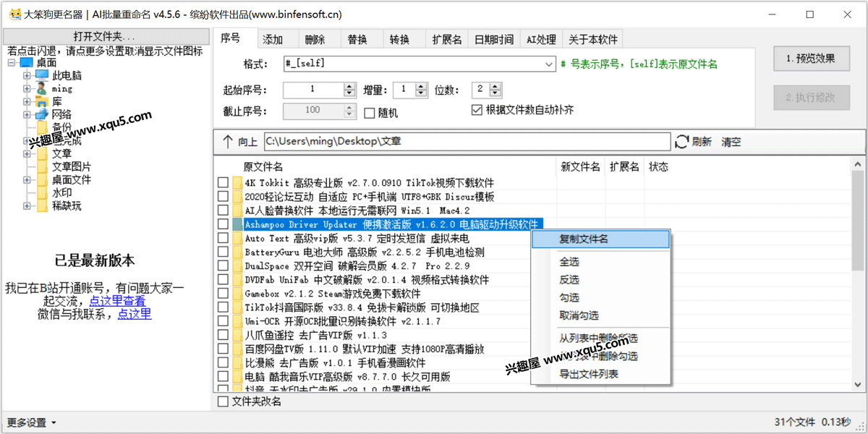Viewport: 868px width, 434px height.
Task: Expand the ming tree node
Action: coord(27,88)
